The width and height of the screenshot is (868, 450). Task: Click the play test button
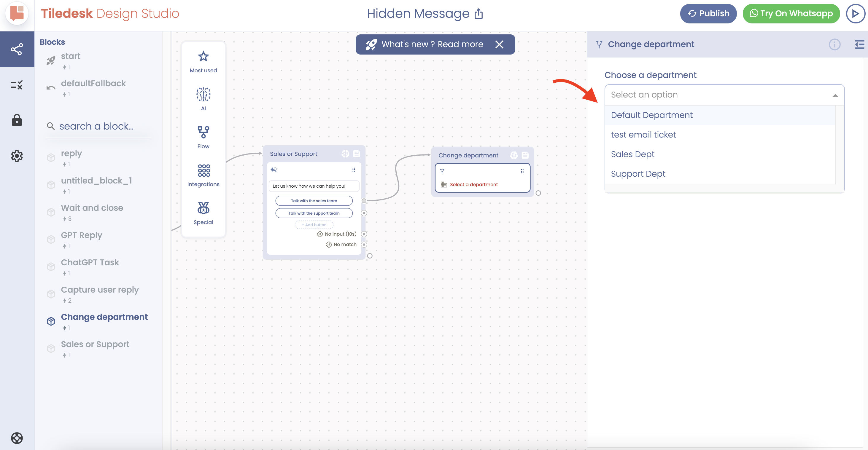pyautogui.click(x=855, y=13)
